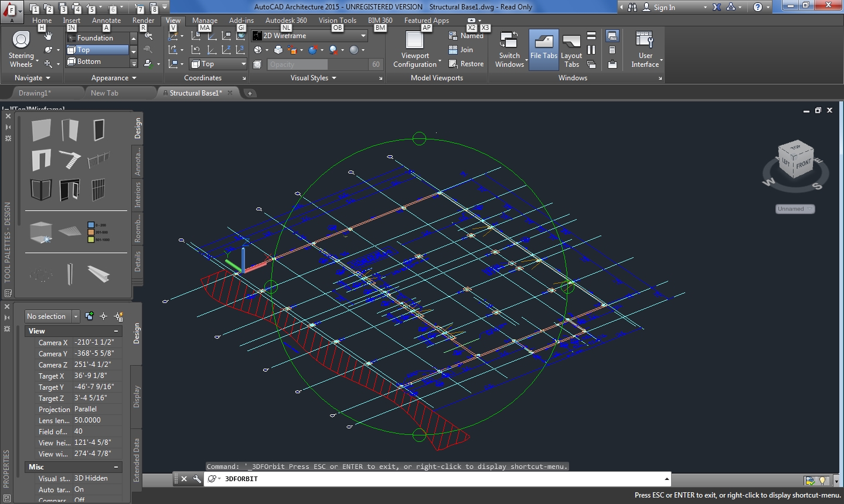Select the Wall tool in tool palette
The height and width of the screenshot is (504, 844).
pos(41,130)
